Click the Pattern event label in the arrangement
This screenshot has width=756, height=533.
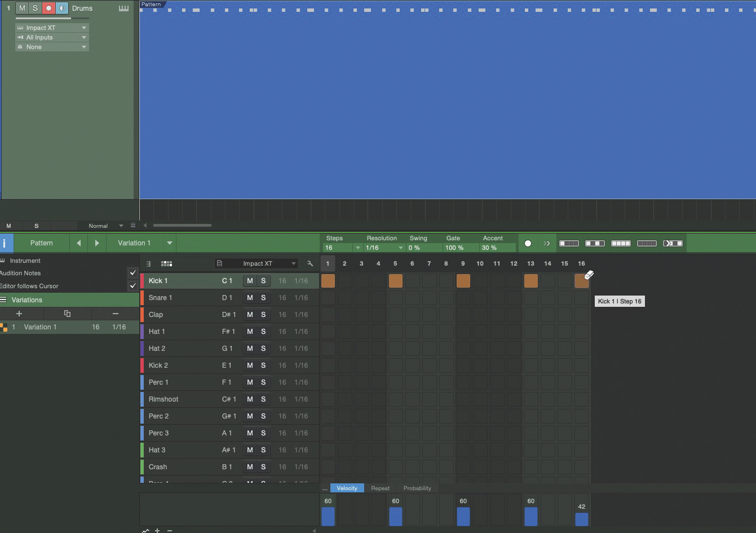[x=151, y=5]
